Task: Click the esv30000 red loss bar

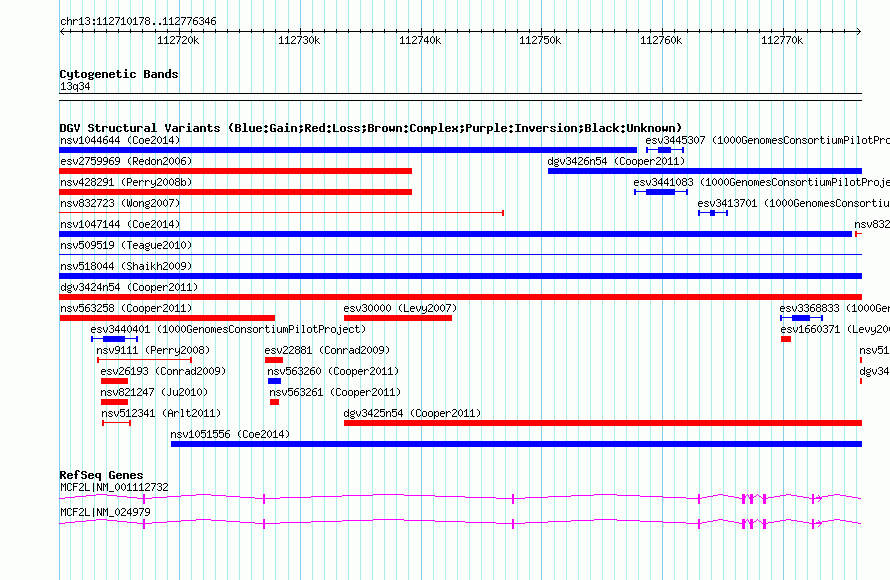Action: (x=398, y=318)
